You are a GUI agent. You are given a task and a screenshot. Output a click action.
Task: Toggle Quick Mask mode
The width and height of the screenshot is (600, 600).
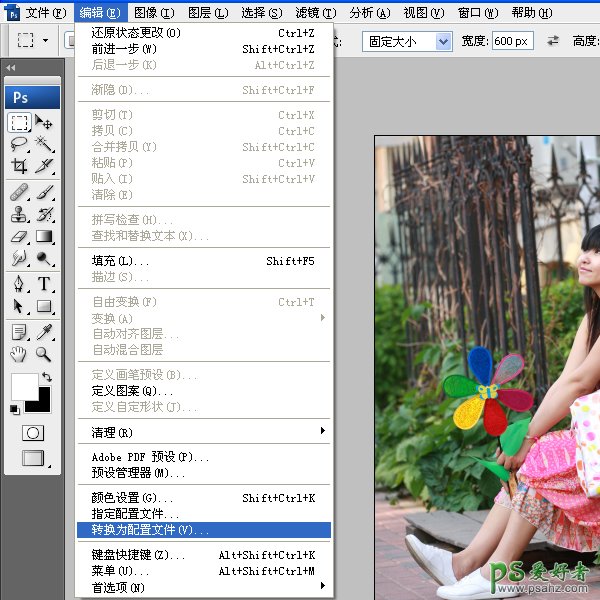(x=33, y=433)
